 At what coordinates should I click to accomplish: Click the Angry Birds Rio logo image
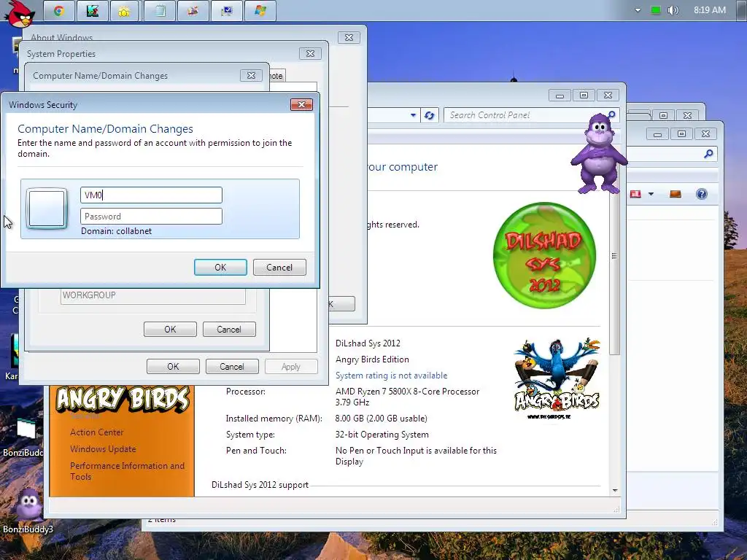[x=557, y=378]
